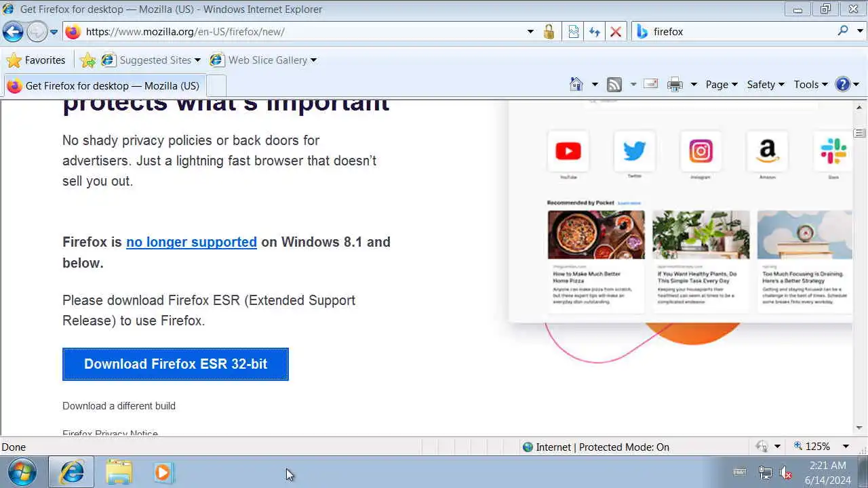Click the Amazon shortcut tile

click(x=767, y=151)
